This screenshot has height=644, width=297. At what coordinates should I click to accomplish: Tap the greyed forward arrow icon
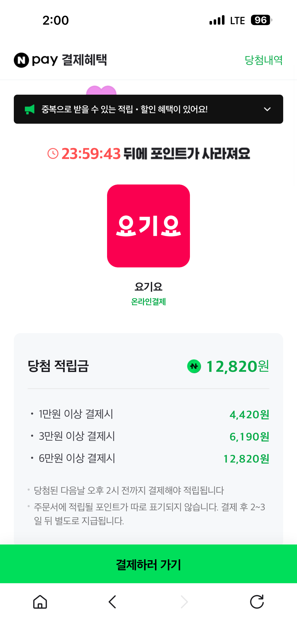pyautogui.click(x=184, y=601)
